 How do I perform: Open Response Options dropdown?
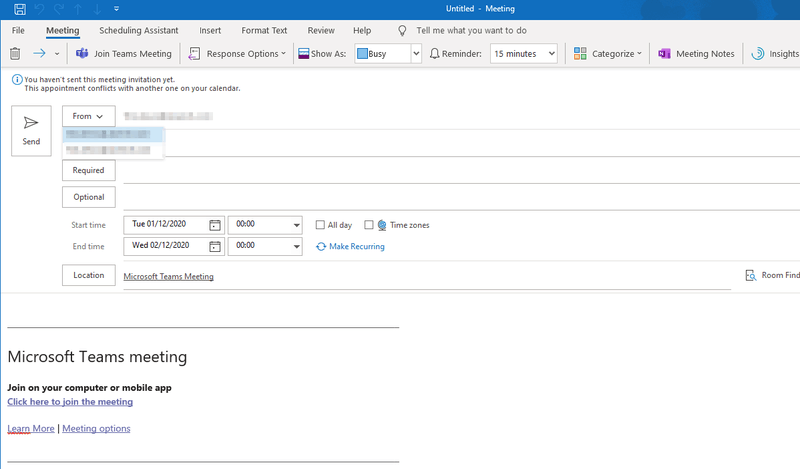point(237,54)
